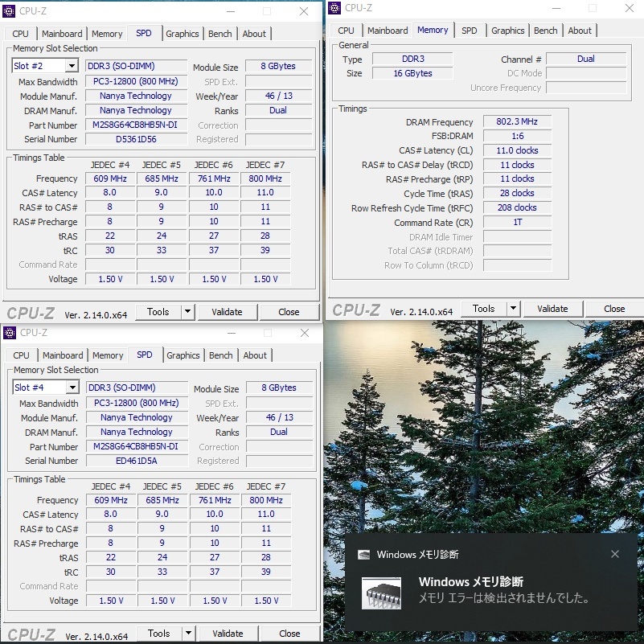Click Module Size 8 GBytes in Slot #2 window
The width and height of the screenshot is (644, 644).
(x=278, y=66)
